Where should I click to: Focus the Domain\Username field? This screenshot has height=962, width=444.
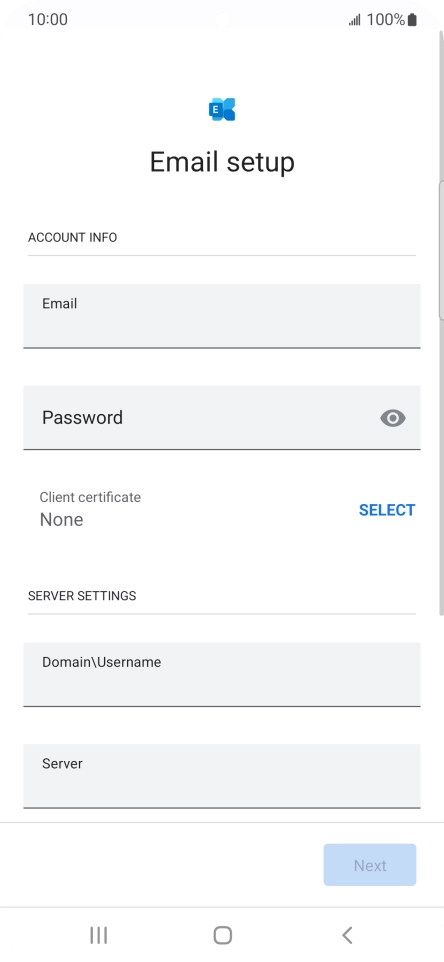[x=222, y=674]
